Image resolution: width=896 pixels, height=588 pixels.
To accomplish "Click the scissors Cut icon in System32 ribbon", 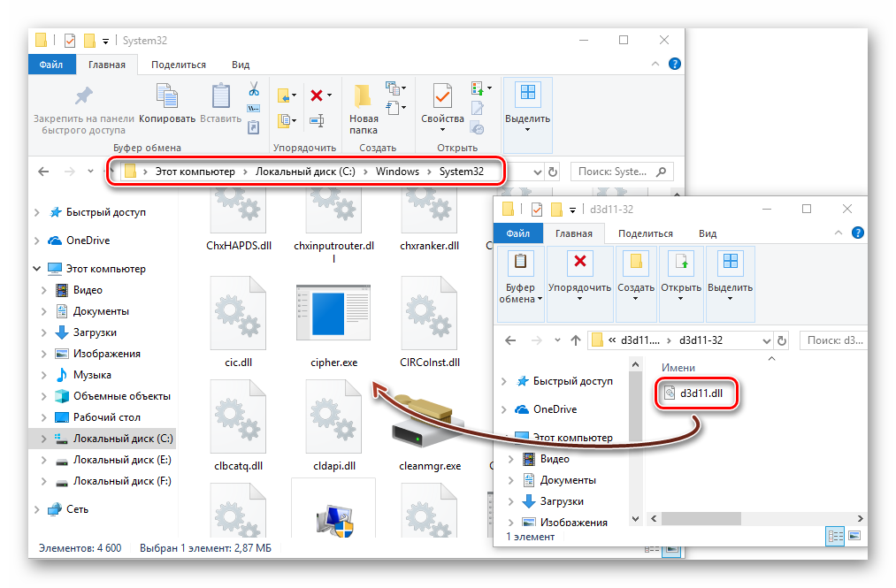I will coord(253,89).
